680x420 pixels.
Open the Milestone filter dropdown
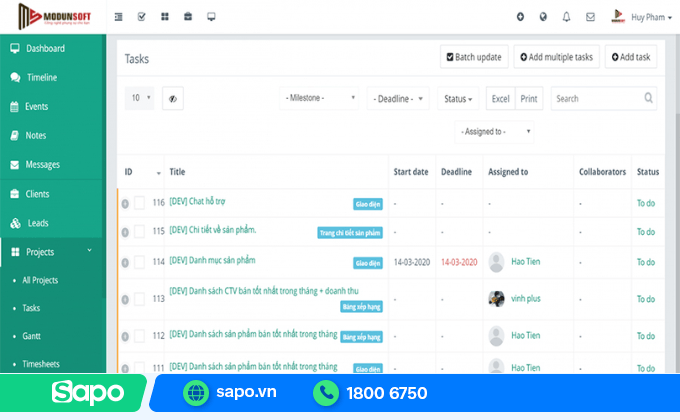pyautogui.click(x=319, y=98)
